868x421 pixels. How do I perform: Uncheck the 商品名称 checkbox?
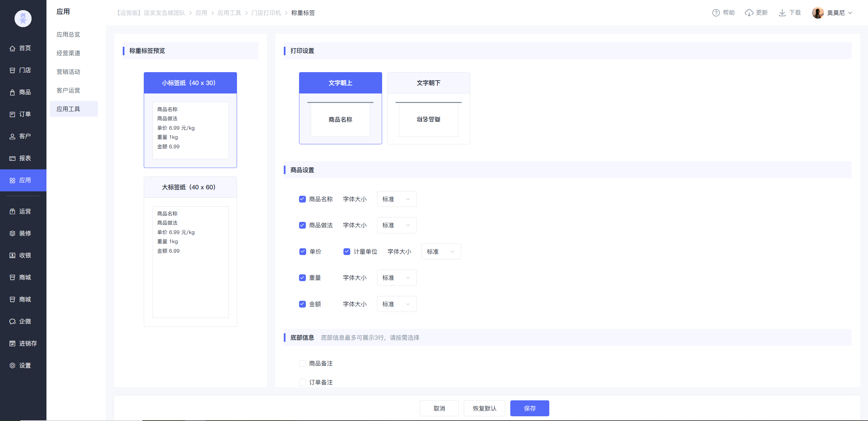[x=302, y=199]
